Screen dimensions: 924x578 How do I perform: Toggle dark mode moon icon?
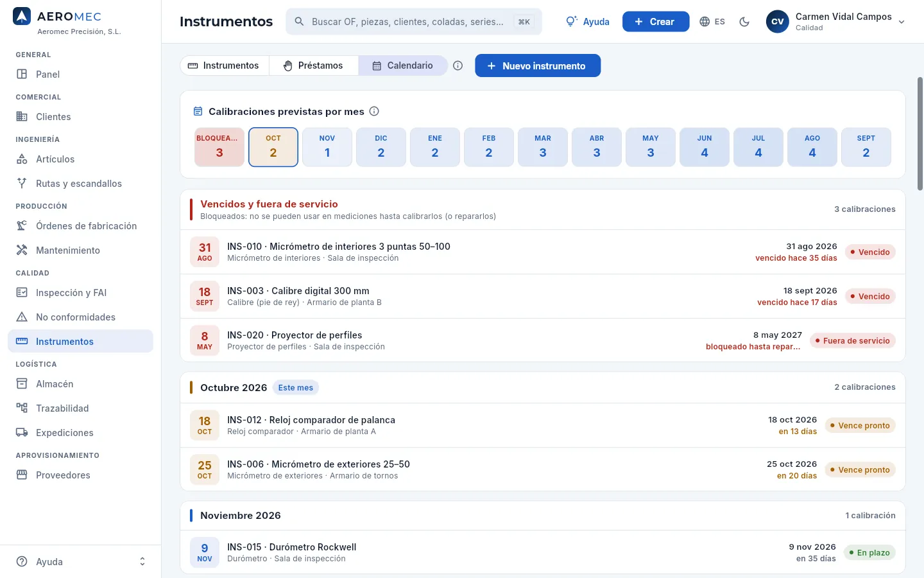coord(744,21)
